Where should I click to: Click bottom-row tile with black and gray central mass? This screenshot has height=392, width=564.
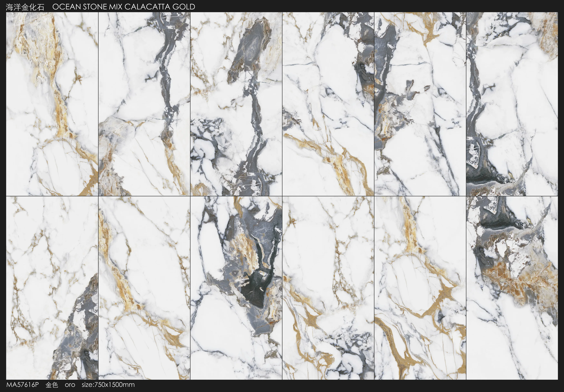point(236,288)
